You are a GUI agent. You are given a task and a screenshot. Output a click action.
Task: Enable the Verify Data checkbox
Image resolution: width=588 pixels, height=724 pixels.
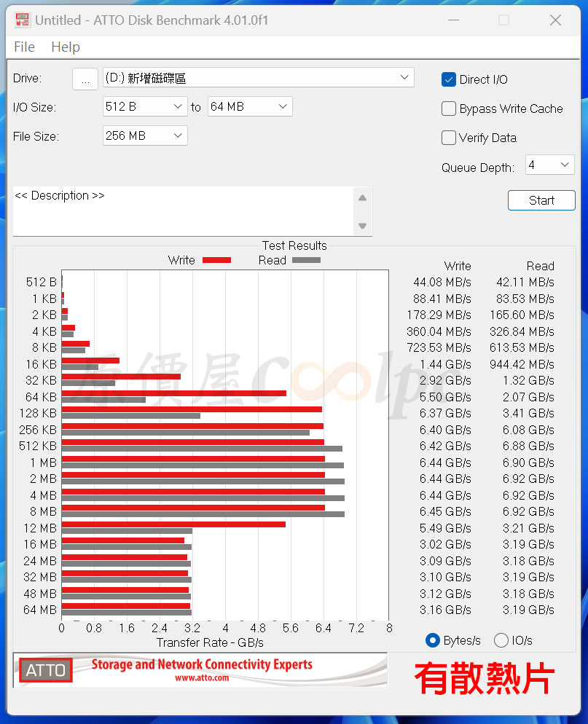449,138
